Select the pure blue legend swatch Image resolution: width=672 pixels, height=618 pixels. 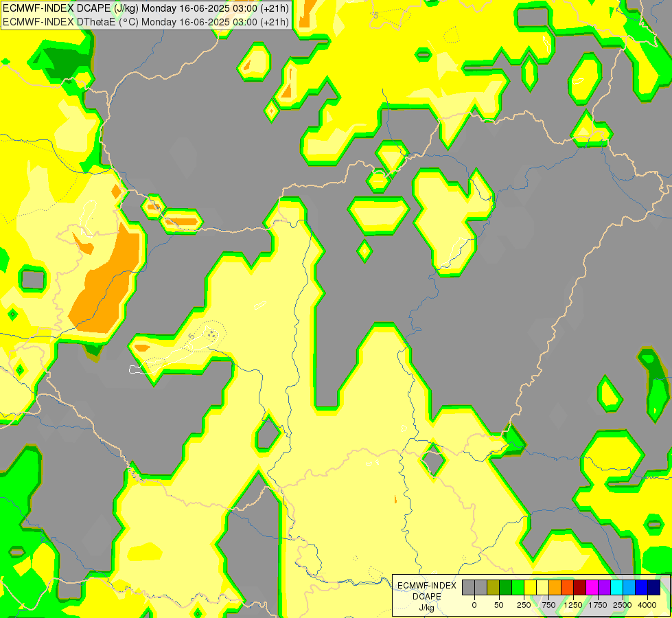click(642, 588)
